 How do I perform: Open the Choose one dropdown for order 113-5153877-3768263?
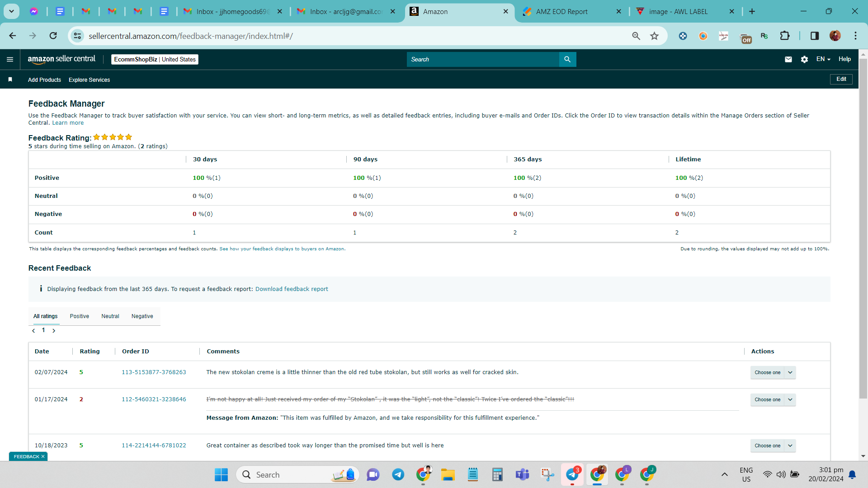(x=773, y=372)
